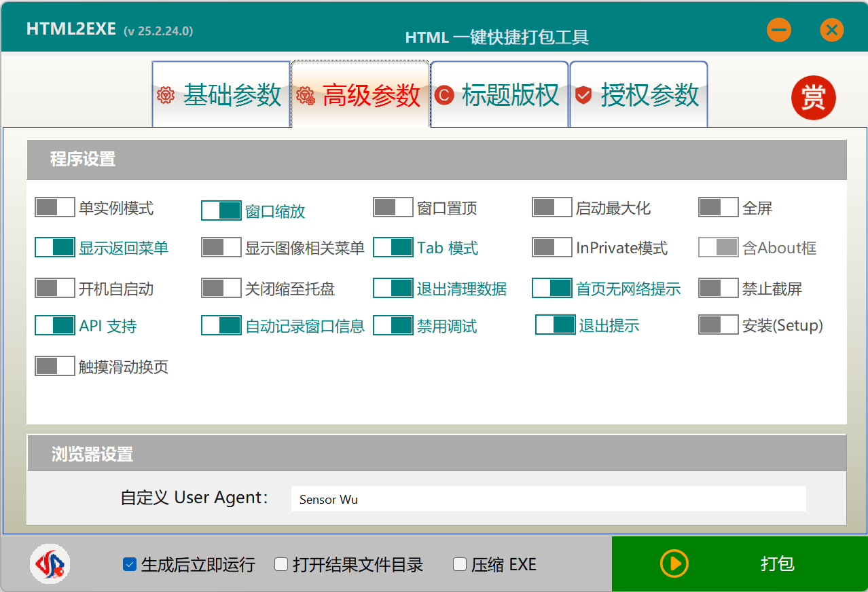The image size is (868, 592).
Task: Open the 标题版权 tab
Action: pyautogui.click(x=499, y=94)
